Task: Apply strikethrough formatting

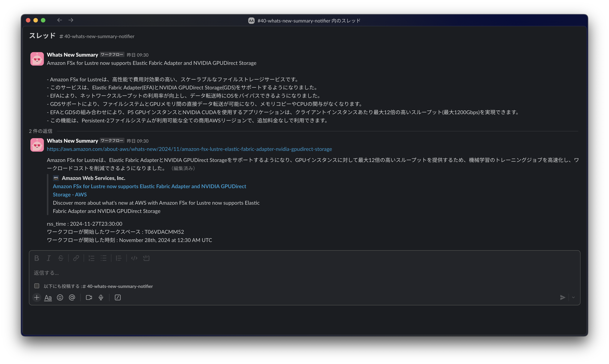Action: pos(61,258)
